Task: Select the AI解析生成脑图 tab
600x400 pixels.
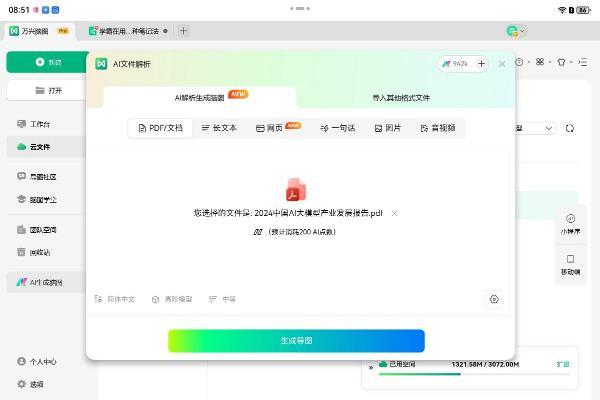Action: (199, 98)
